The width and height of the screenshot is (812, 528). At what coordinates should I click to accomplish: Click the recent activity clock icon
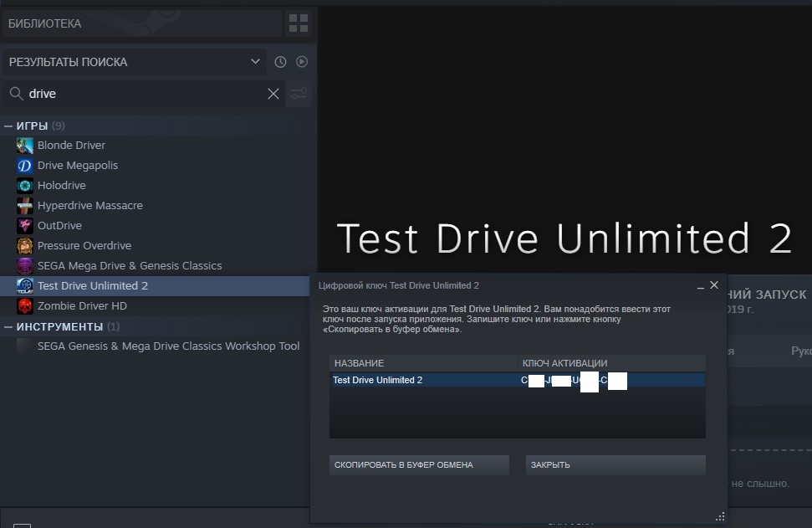(280, 62)
